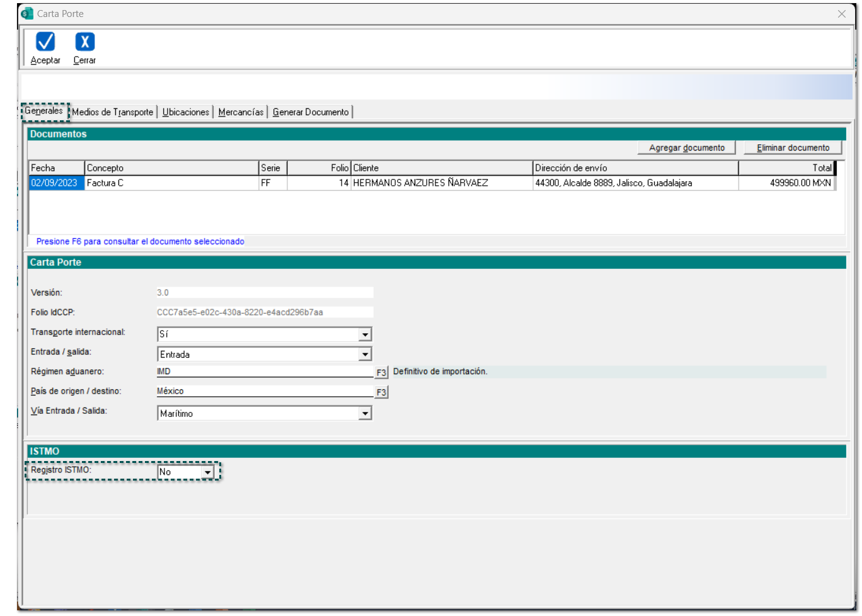Click the Aceptar checkmark icon
This screenshot has width=862, height=616.
pyautogui.click(x=45, y=42)
